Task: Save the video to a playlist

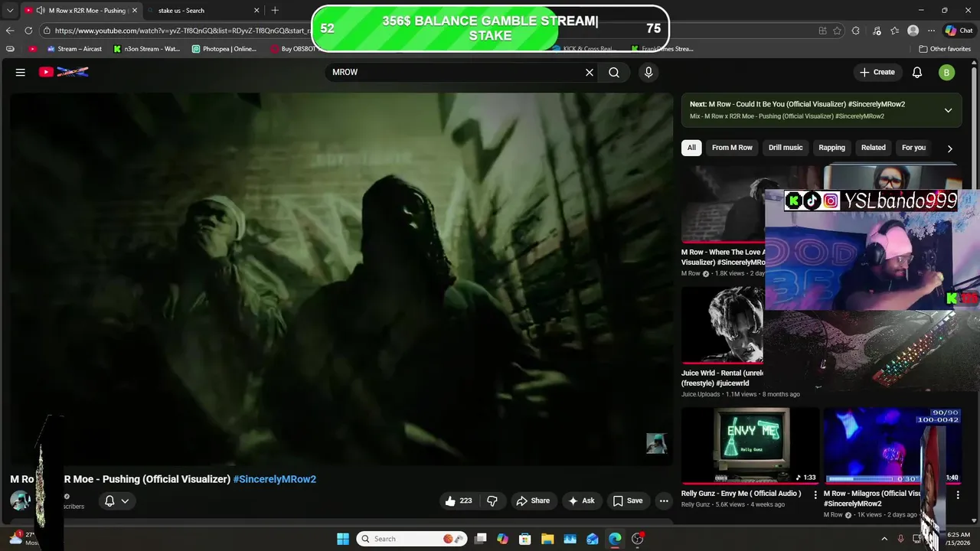Action: (x=628, y=500)
